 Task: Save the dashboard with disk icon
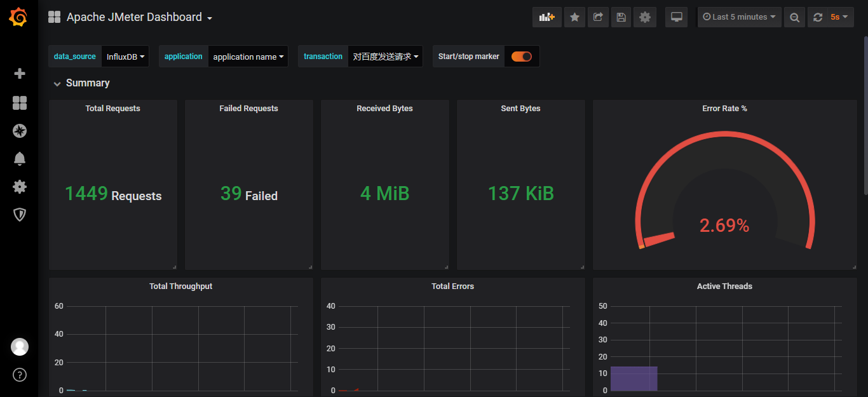[x=621, y=17]
